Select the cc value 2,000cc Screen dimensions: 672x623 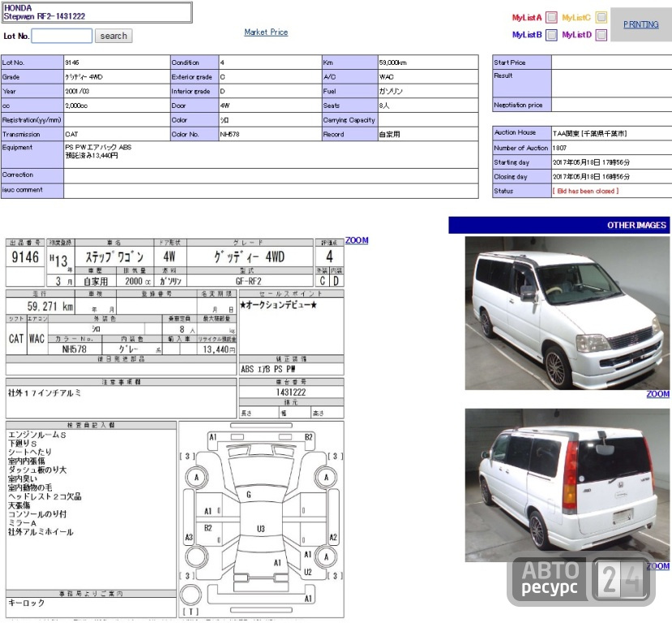tap(76, 105)
